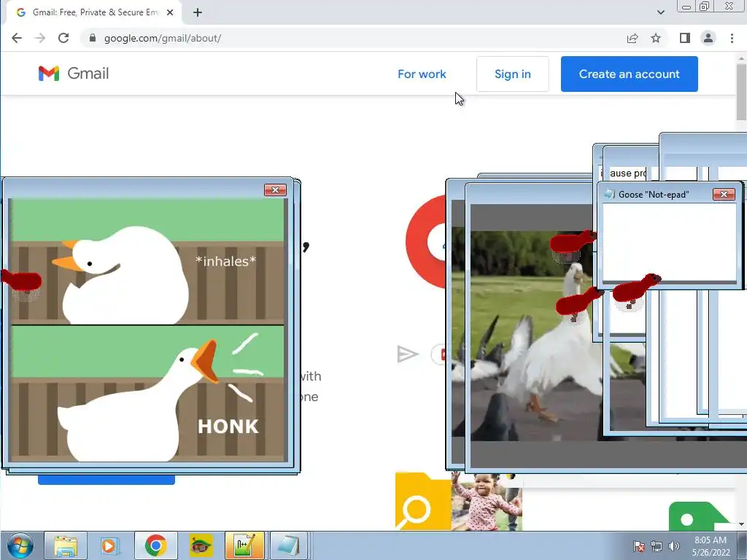Viewport: 747px width, 560px height.
Task: Click the browser forward arrow
Action: 40,38
